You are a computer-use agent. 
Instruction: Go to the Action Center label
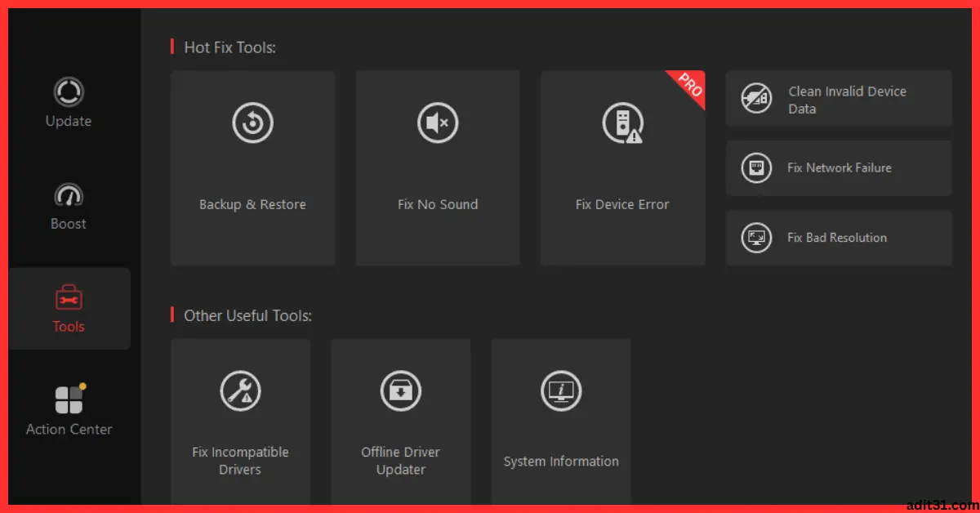coord(69,430)
